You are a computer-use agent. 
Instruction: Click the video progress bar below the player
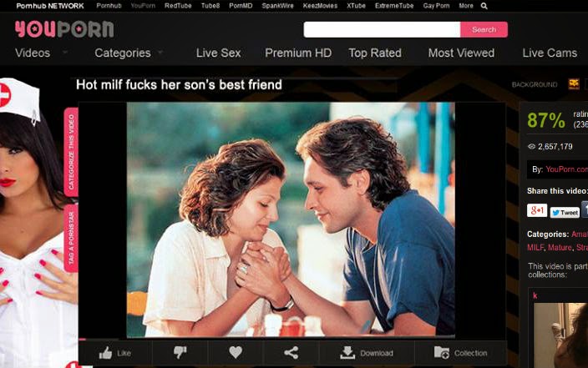[292, 339]
